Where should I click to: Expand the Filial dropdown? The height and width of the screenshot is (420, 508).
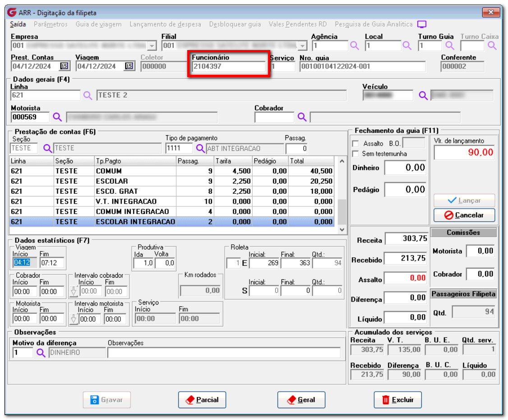302,46
